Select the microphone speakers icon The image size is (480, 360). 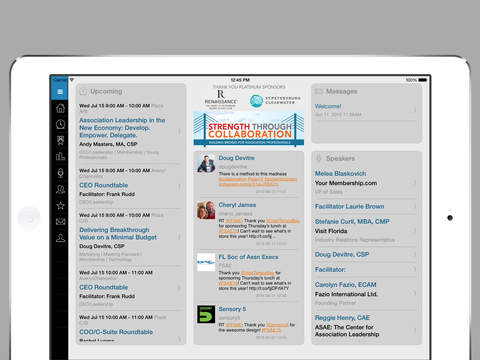click(x=60, y=173)
